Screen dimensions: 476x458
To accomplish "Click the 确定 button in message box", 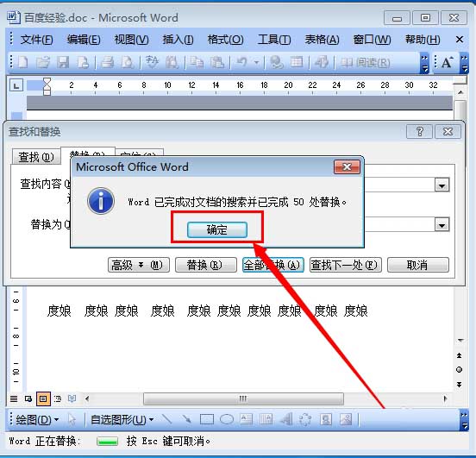I will point(217,230).
